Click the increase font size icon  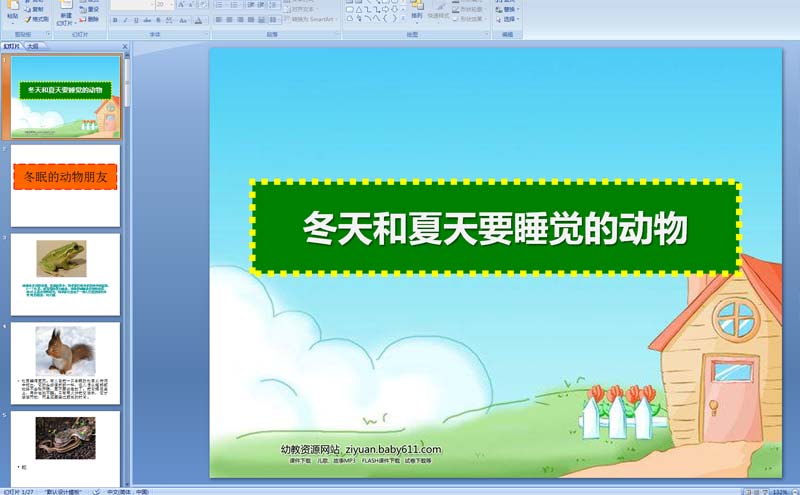coord(180,5)
